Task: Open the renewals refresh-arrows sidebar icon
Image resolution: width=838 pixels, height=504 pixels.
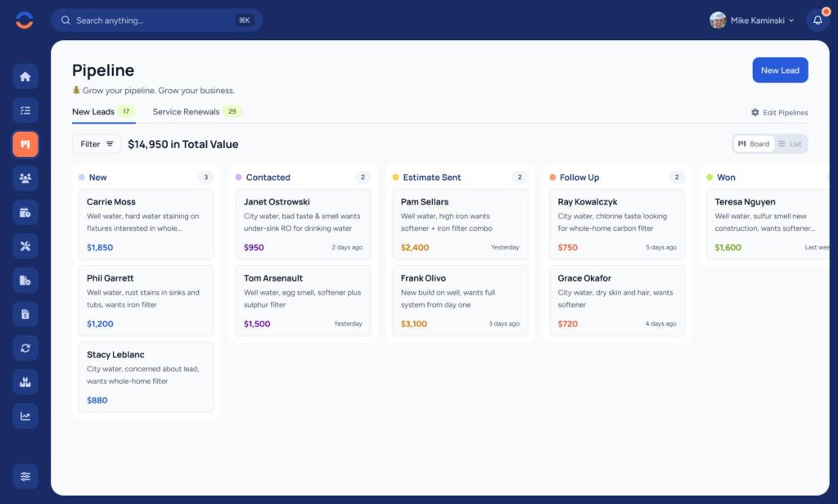Action: (x=25, y=348)
